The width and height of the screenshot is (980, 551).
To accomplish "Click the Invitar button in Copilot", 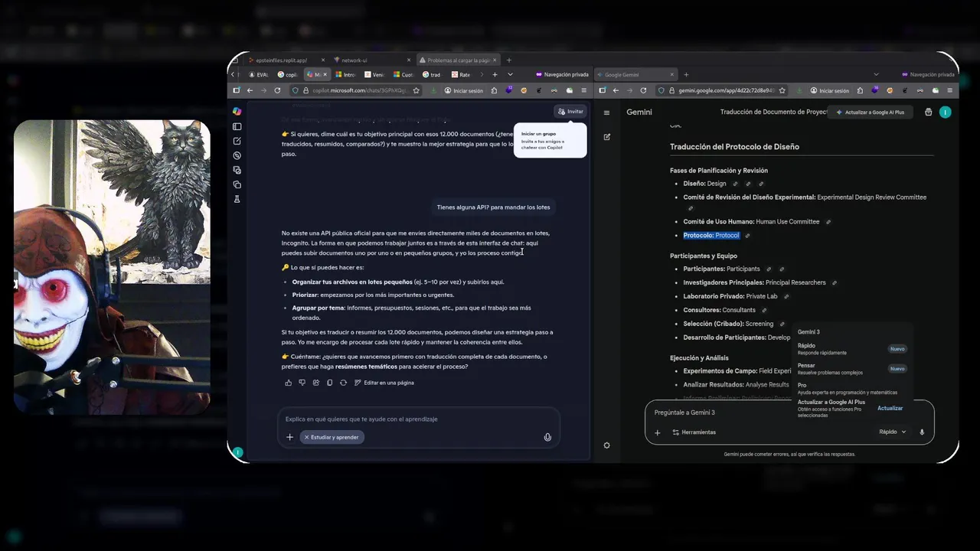I will (571, 111).
